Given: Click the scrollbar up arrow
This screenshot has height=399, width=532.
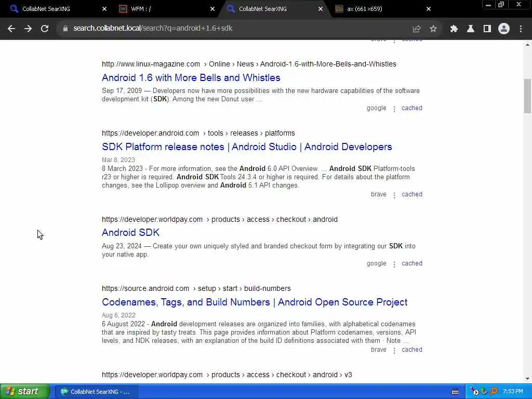Looking at the screenshot, I should 527,45.
